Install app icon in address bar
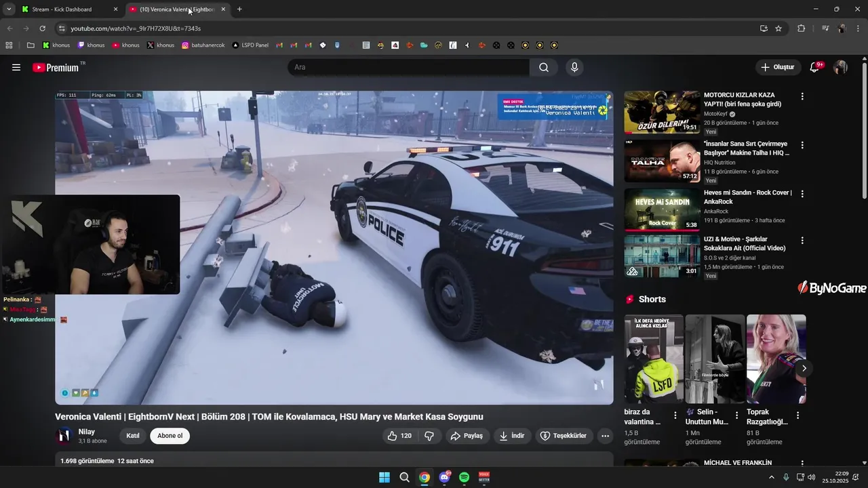Screen dimensions: 868x488 coord(764,28)
